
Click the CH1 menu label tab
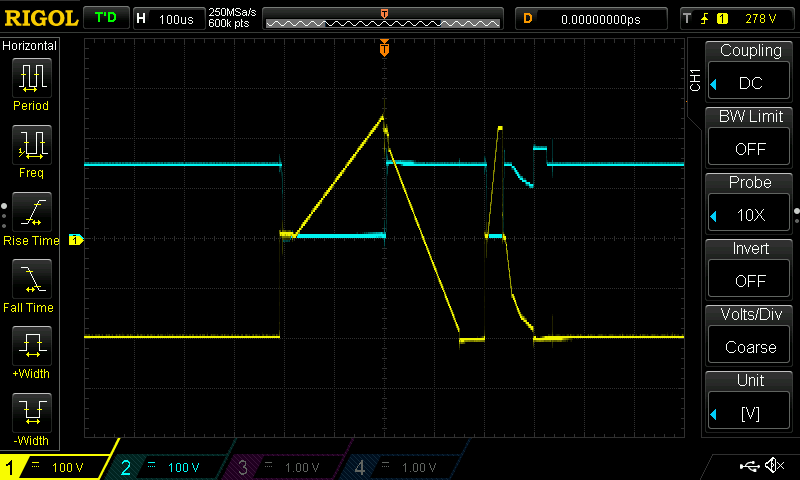click(695, 80)
